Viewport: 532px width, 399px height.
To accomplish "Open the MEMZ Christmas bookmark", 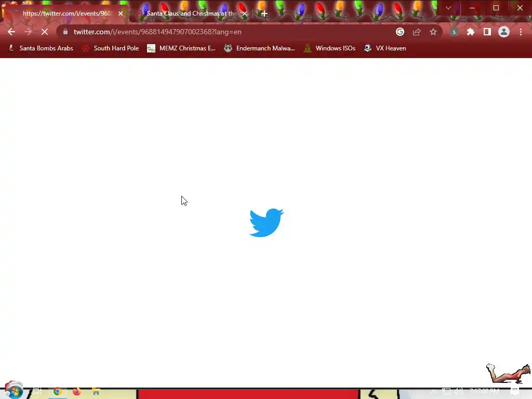I will point(181,48).
